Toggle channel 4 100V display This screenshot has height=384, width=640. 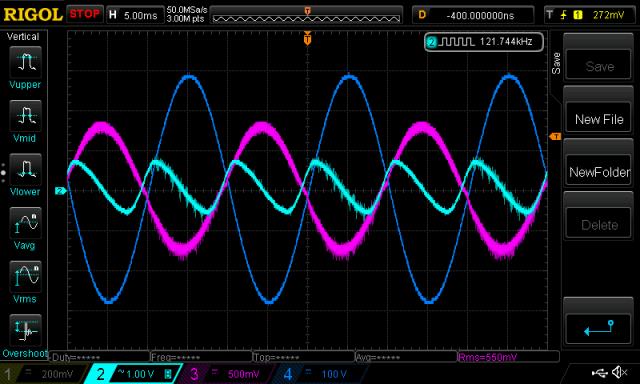tap(318, 374)
